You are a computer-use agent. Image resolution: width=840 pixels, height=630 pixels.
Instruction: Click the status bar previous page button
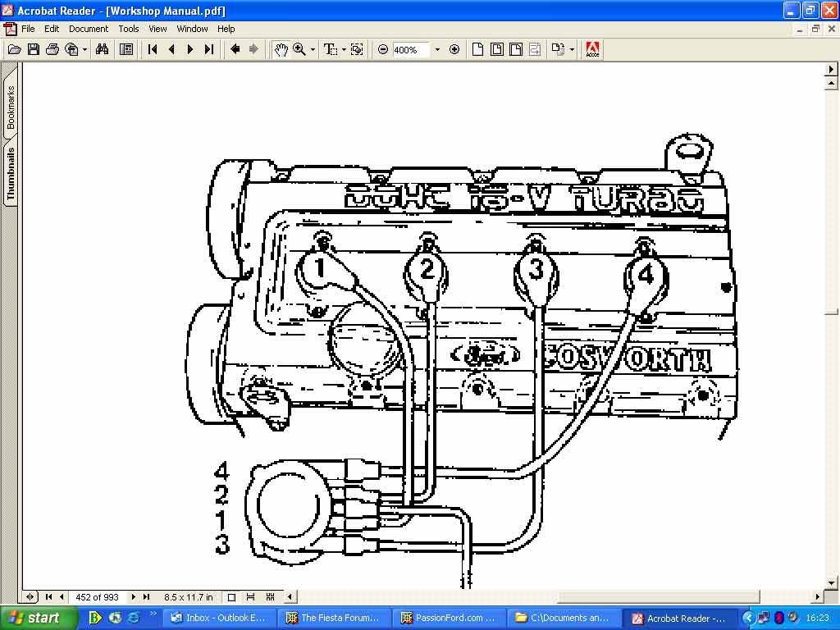[62, 597]
